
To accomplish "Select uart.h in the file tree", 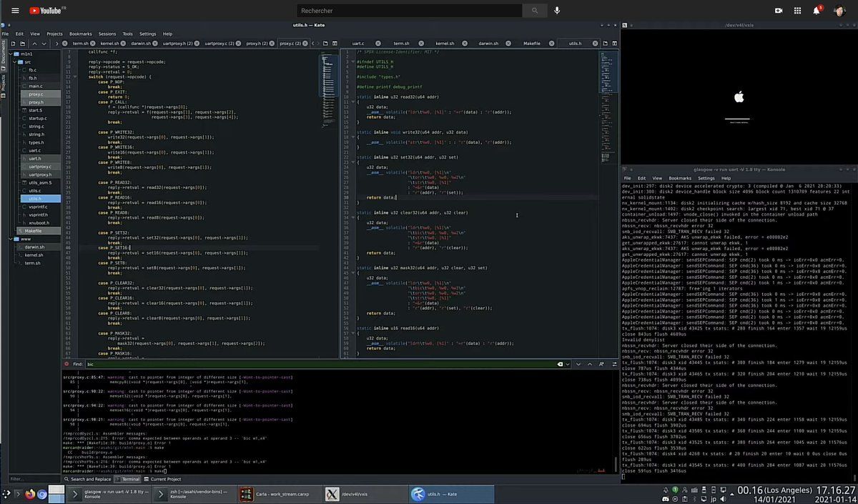I will pyautogui.click(x=36, y=159).
